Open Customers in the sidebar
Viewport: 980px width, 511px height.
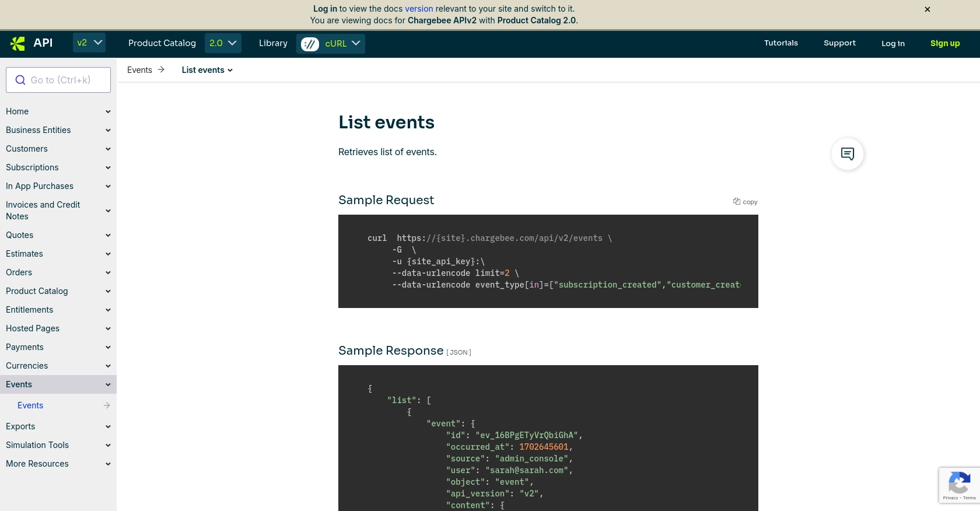click(x=27, y=149)
